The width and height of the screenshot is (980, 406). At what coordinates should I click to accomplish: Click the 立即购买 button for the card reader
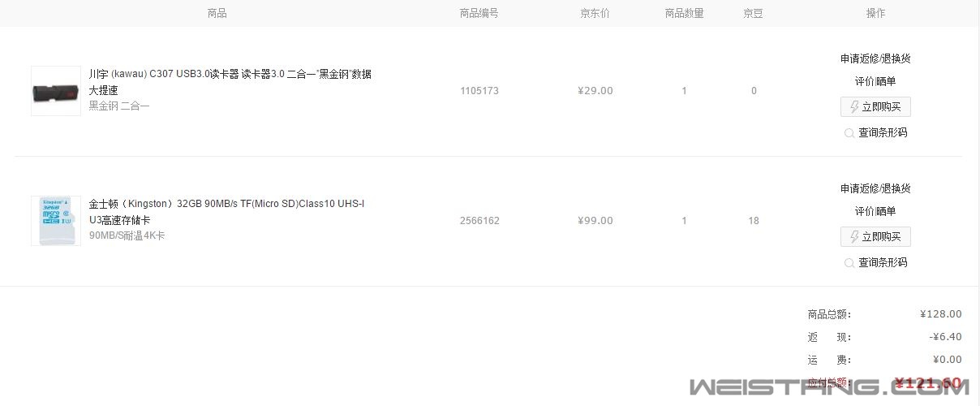coord(875,106)
